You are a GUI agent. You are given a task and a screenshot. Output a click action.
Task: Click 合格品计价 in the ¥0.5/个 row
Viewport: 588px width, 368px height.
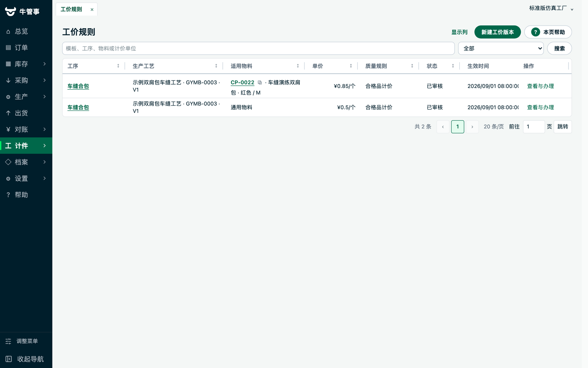[x=379, y=107]
